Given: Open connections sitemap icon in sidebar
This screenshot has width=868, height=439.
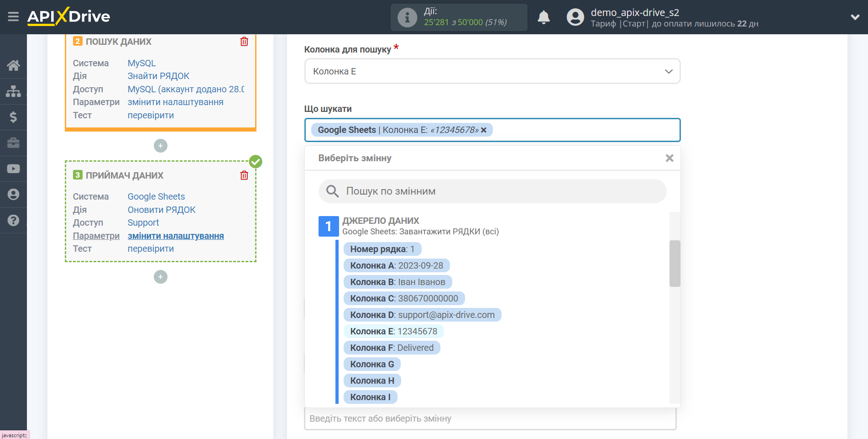Looking at the screenshot, I should 13,91.
